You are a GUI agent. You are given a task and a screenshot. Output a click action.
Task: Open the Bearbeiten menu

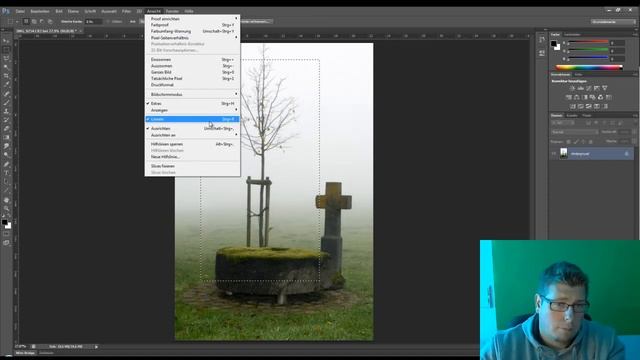40,11
